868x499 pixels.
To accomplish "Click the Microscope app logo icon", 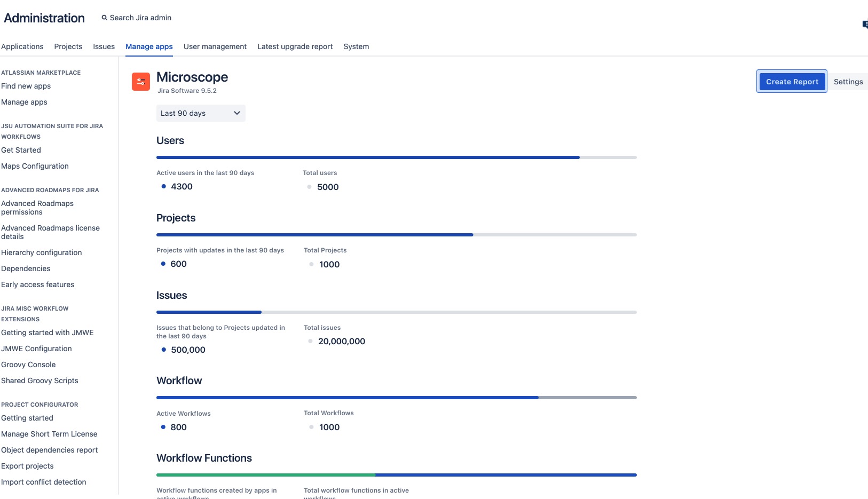I will coord(141,82).
